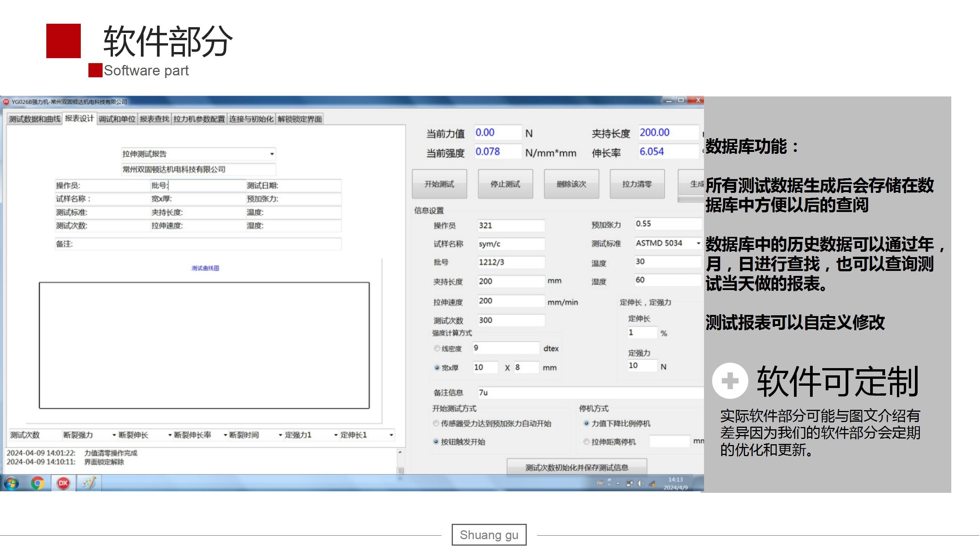Viewport: 980px width, 551px height.
Task: Click the network signal tray icon
Action: (652, 483)
